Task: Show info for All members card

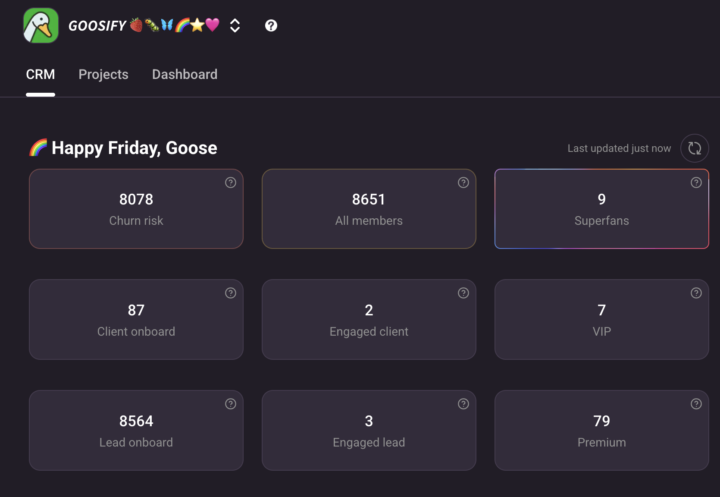Action: (463, 183)
